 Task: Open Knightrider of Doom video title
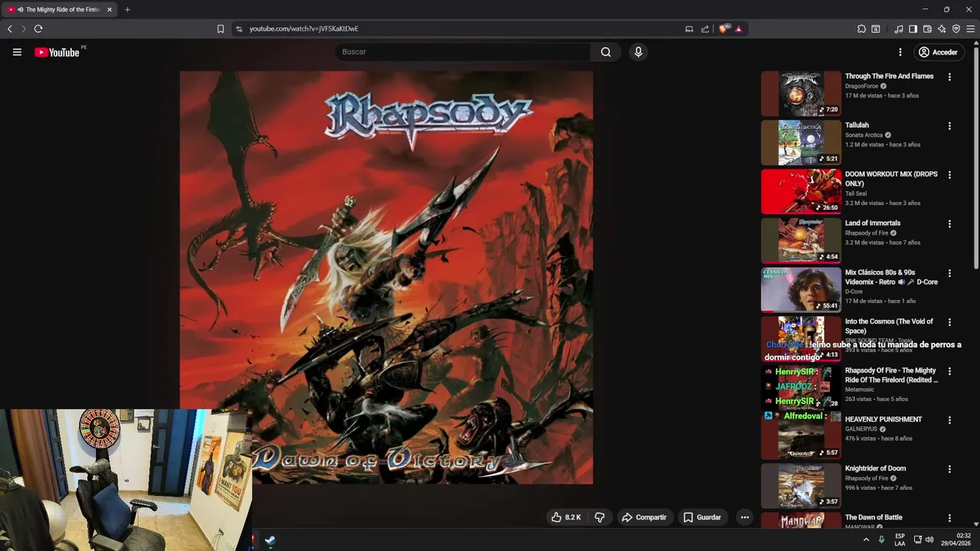(875, 468)
